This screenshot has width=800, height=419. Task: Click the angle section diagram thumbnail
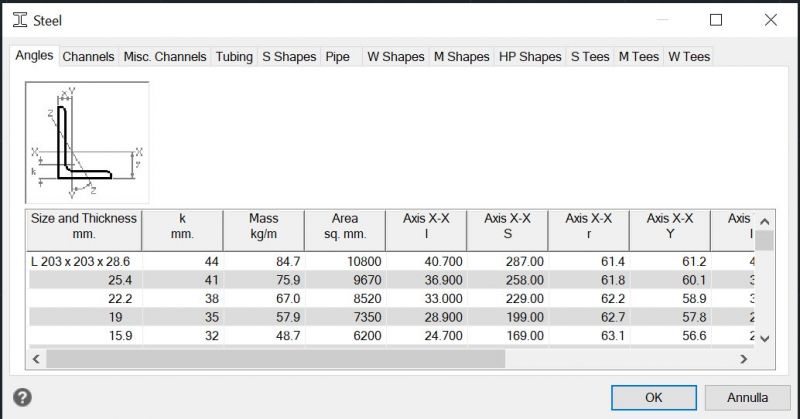[x=87, y=142]
